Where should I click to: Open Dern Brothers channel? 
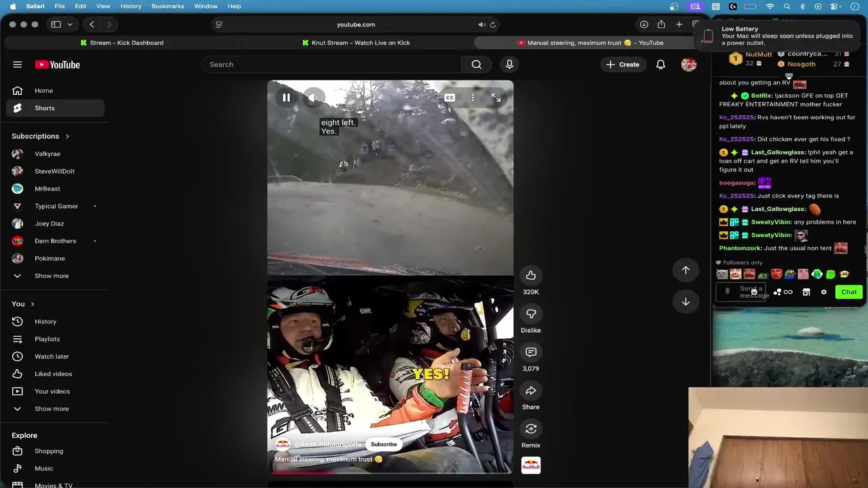[x=55, y=241]
